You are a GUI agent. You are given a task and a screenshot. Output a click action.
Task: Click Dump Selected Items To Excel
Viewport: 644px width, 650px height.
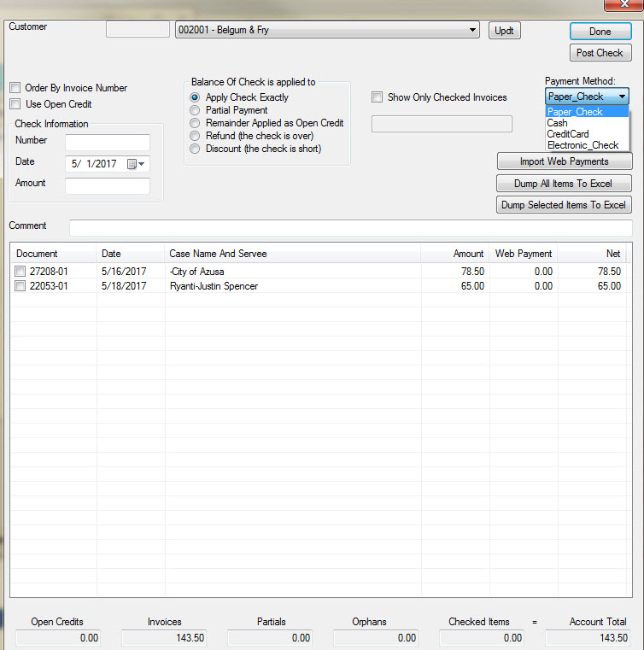(564, 205)
